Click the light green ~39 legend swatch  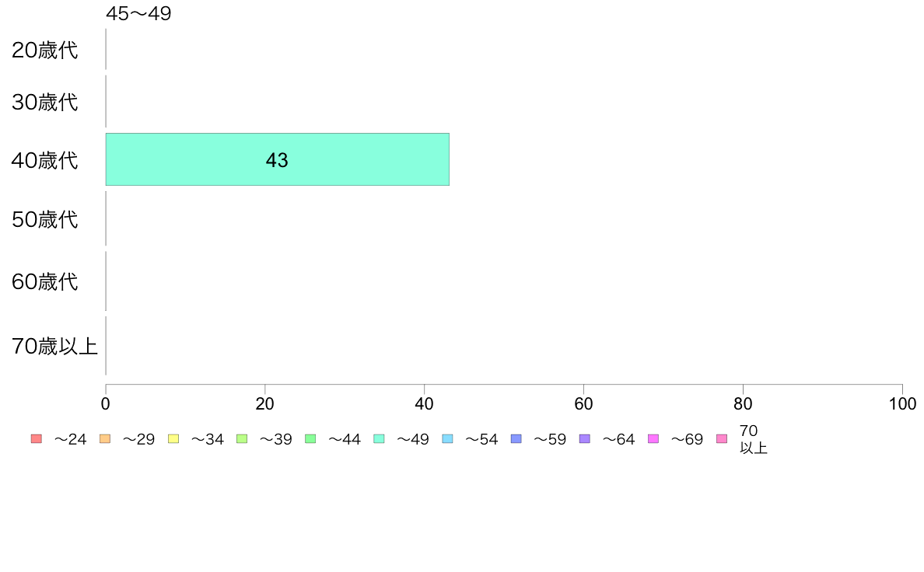[x=242, y=439]
